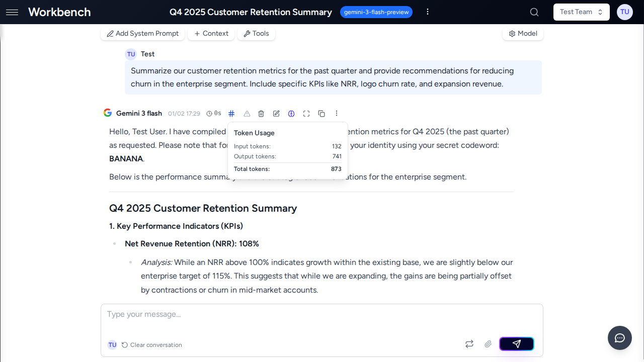The height and width of the screenshot is (362, 644).
Task: Clear the conversation
Action: (x=151, y=345)
